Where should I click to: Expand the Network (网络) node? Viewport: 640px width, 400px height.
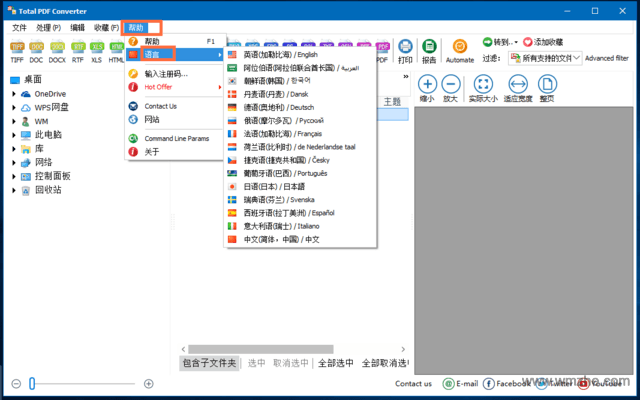click(x=14, y=162)
